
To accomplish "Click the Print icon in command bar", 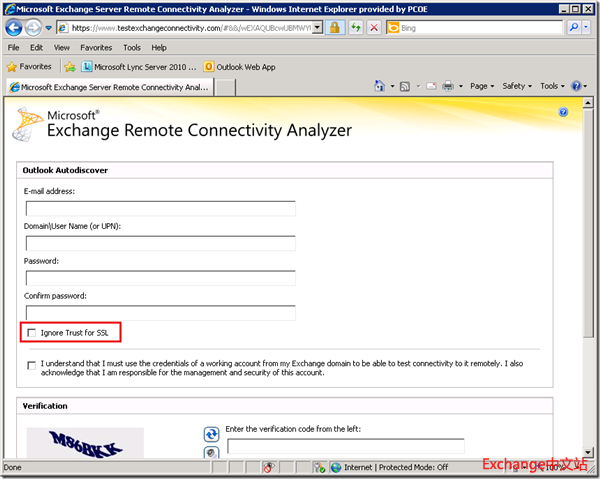I will 448,87.
